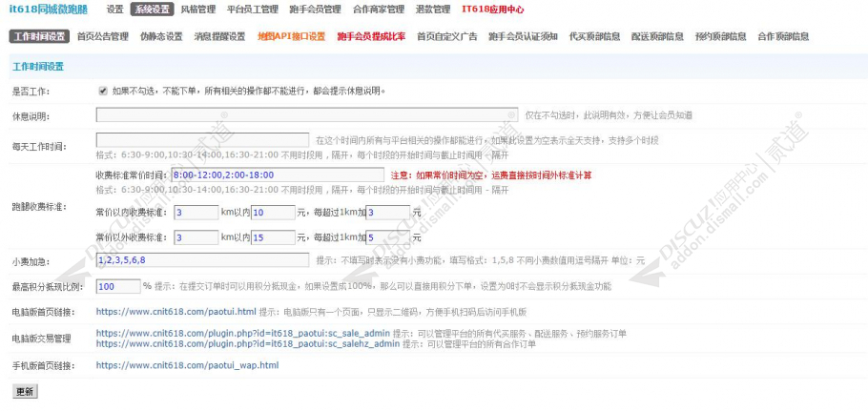This screenshot has height=411, width=868.
Task: Click the 跑腿收费标准 label
Action: [39, 207]
